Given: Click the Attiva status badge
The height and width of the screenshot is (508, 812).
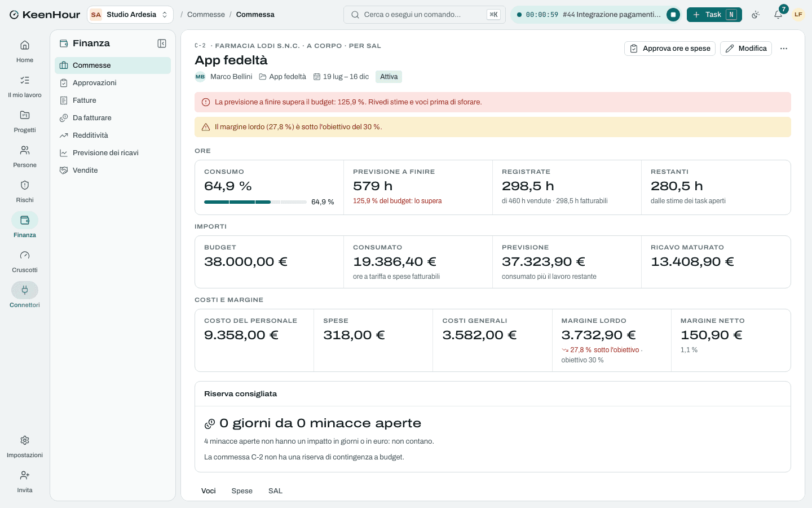Looking at the screenshot, I should click(389, 77).
